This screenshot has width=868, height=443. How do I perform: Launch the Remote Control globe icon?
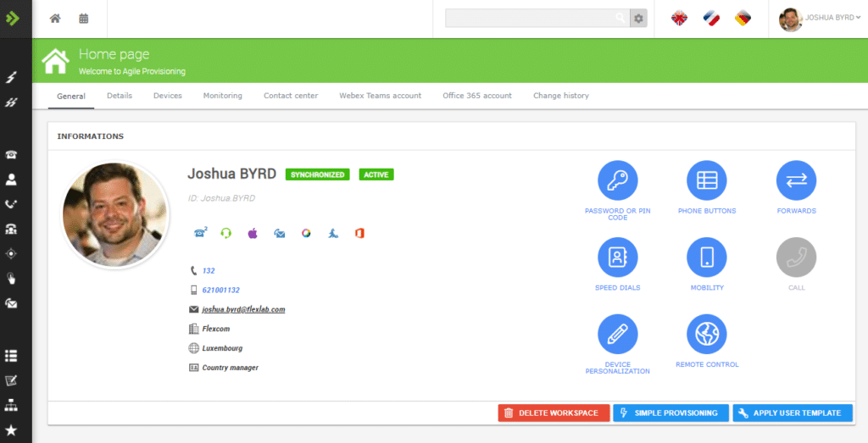click(x=706, y=334)
